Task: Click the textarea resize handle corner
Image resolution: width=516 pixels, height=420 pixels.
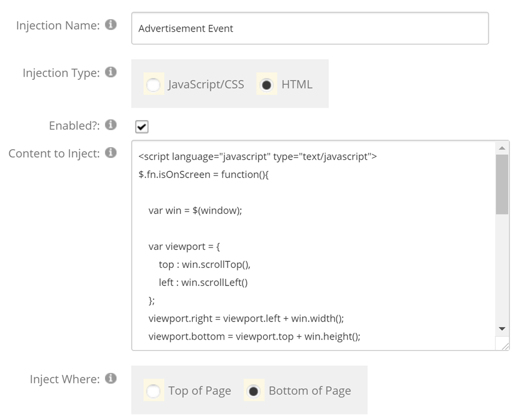Action: (x=505, y=346)
